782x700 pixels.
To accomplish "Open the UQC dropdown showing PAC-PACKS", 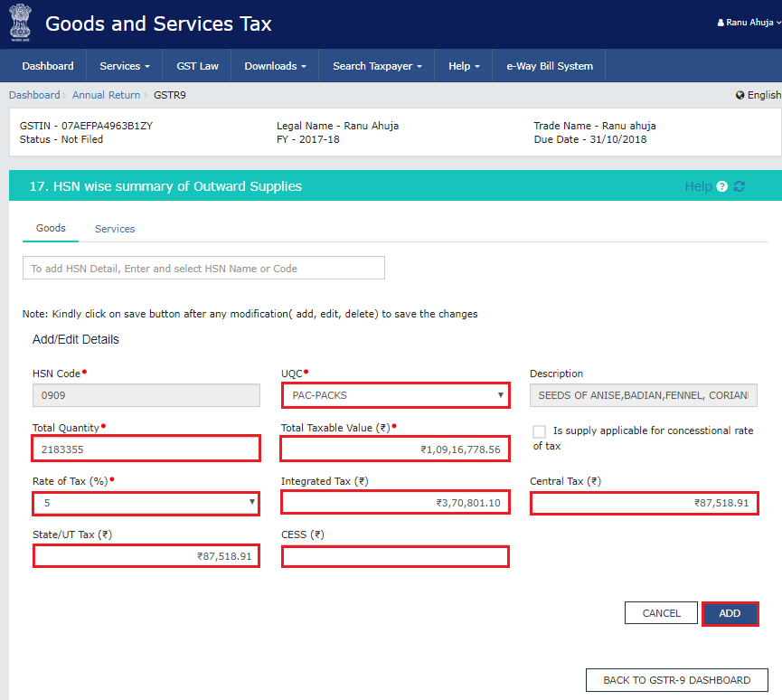I will point(395,395).
